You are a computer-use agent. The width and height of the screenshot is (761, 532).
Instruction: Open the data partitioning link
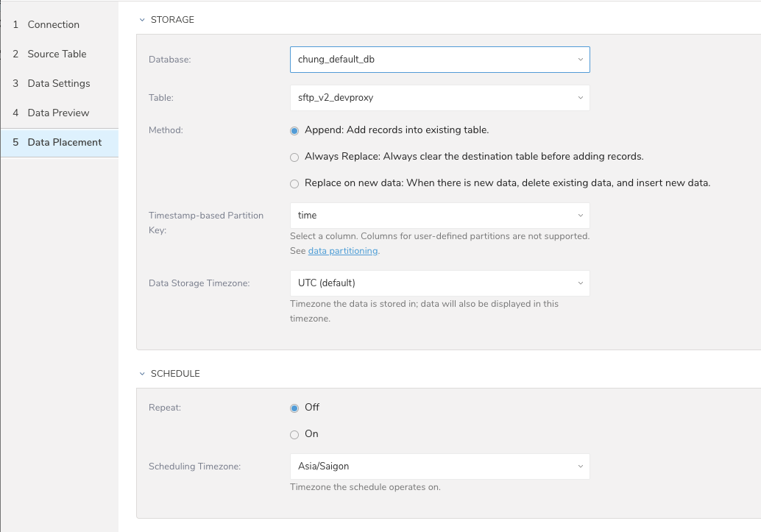click(x=343, y=251)
